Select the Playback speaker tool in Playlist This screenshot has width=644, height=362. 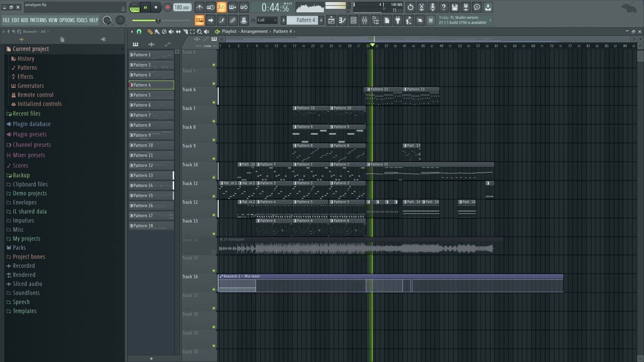pos(206,31)
